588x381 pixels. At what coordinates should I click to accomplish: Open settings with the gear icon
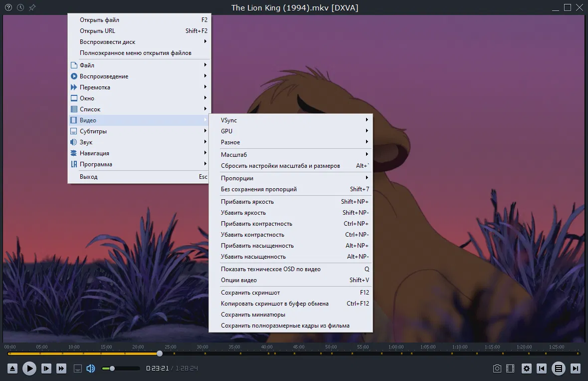527,369
